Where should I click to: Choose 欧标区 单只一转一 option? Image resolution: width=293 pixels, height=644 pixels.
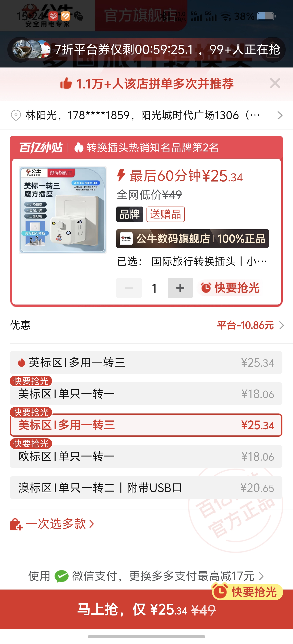pos(146,456)
